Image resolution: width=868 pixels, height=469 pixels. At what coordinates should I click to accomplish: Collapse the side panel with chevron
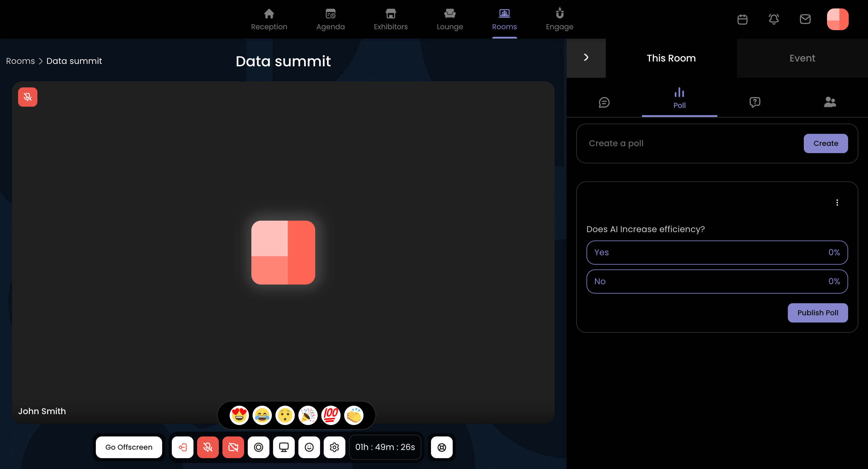coord(586,58)
